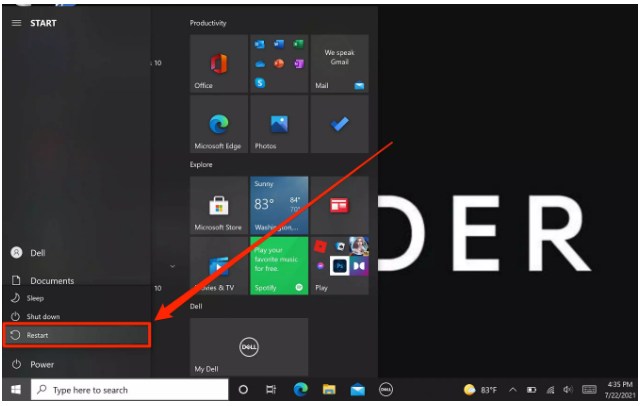Open the Outlook icon in Office apps tile

click(260, 44)
